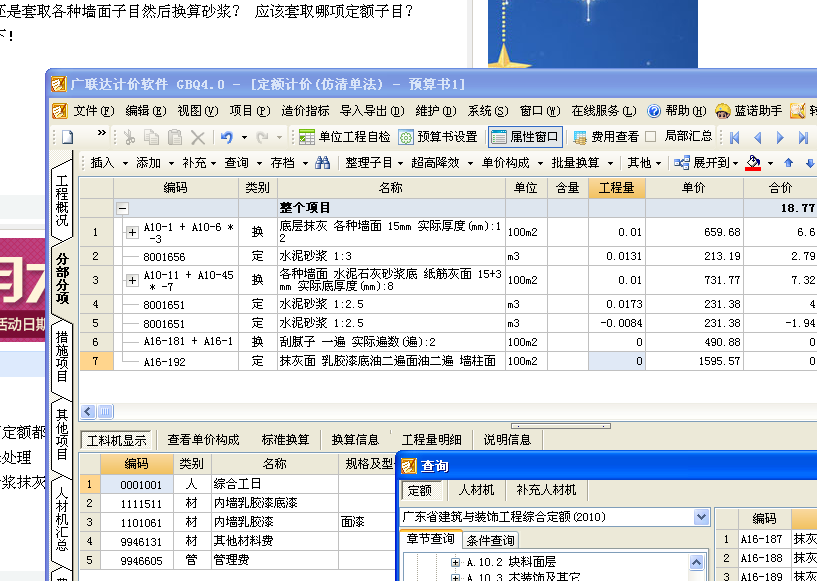Viewport: 817px width, 581px height.
Task: Click the fill color bucket icon
Action: tap(753, 163)
